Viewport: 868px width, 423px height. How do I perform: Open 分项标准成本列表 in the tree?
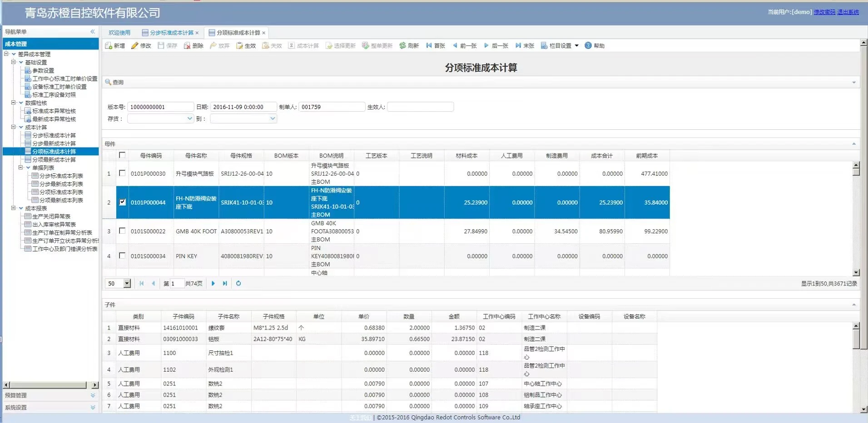tap(61, 192)
